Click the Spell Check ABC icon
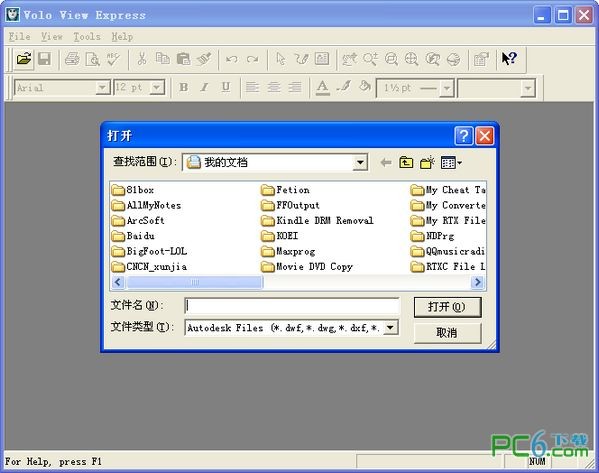 tap(113, 59)
